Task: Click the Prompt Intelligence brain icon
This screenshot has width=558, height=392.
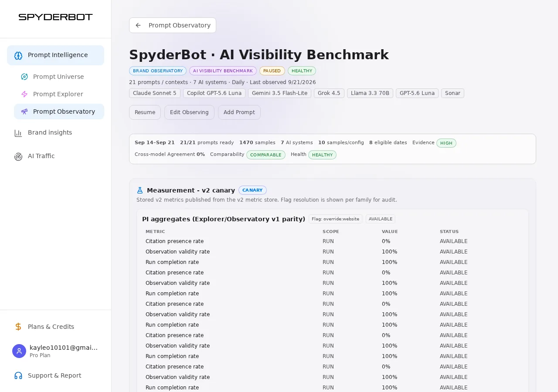Action: click(18, 55)
